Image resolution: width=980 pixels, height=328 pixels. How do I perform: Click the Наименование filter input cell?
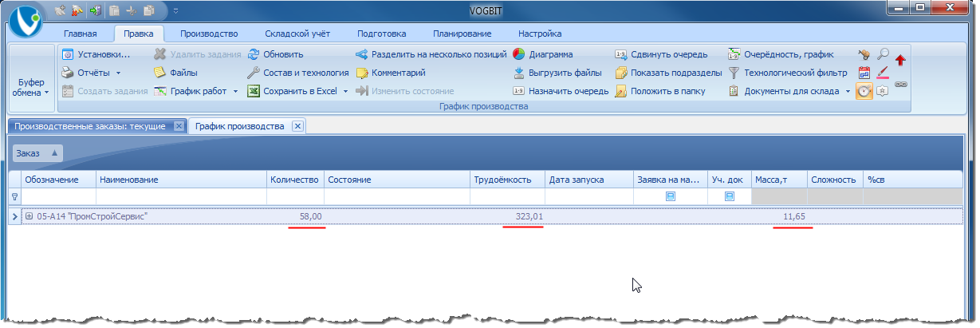click(x=181, y=196)
